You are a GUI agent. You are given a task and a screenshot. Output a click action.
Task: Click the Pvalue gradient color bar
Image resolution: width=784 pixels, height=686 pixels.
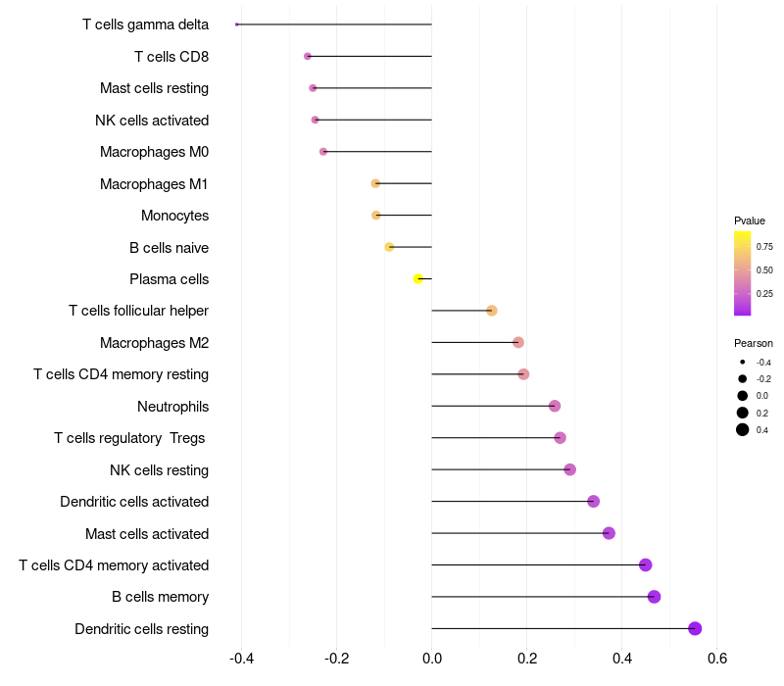click(742, 273)
